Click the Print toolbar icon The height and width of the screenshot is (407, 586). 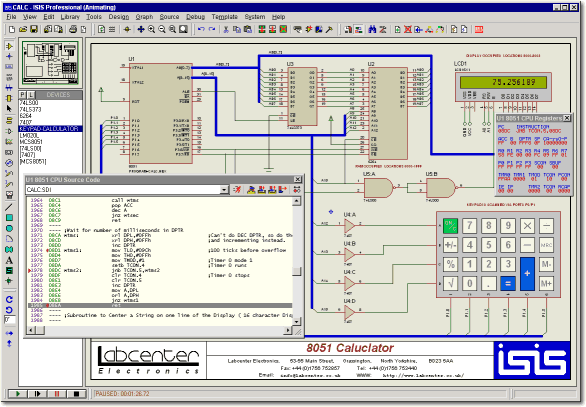click(73, 30)
